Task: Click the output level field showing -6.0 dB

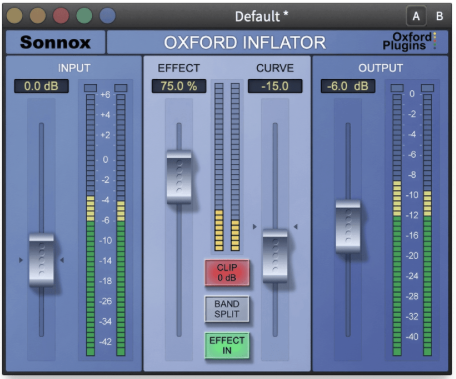Action: pyautogui.click(x=348, y=86)
